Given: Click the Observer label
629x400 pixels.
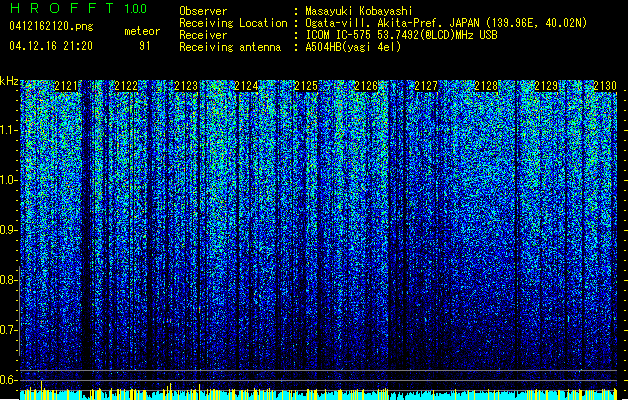Looking at the screenshot, I should (x=203, y=11).
